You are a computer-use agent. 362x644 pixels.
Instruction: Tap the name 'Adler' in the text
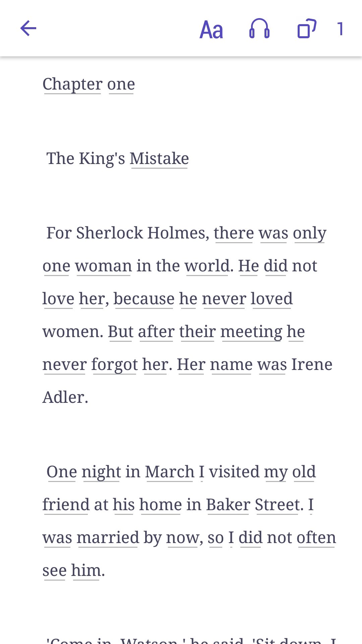point(63,397)
